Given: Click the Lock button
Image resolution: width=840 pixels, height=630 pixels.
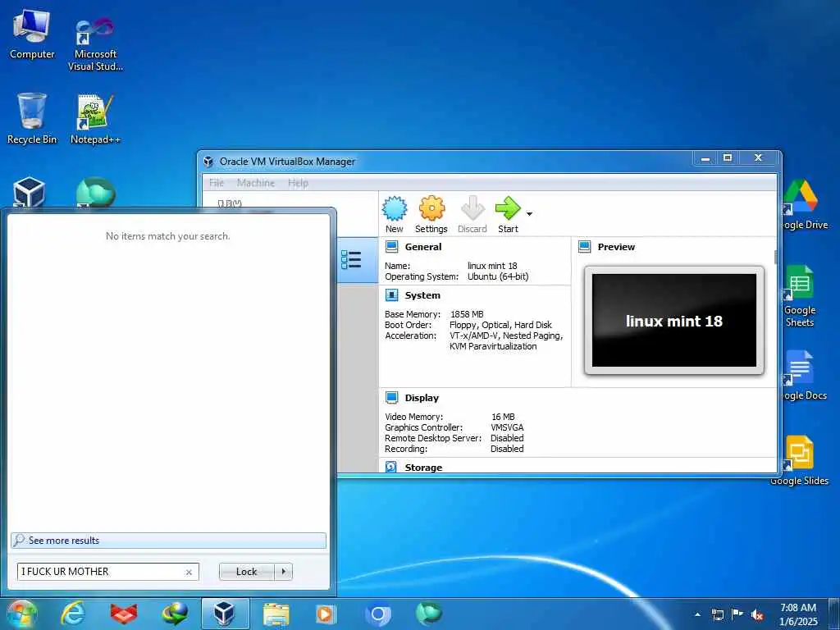Looking at the screenshot, I should [246, 572].
